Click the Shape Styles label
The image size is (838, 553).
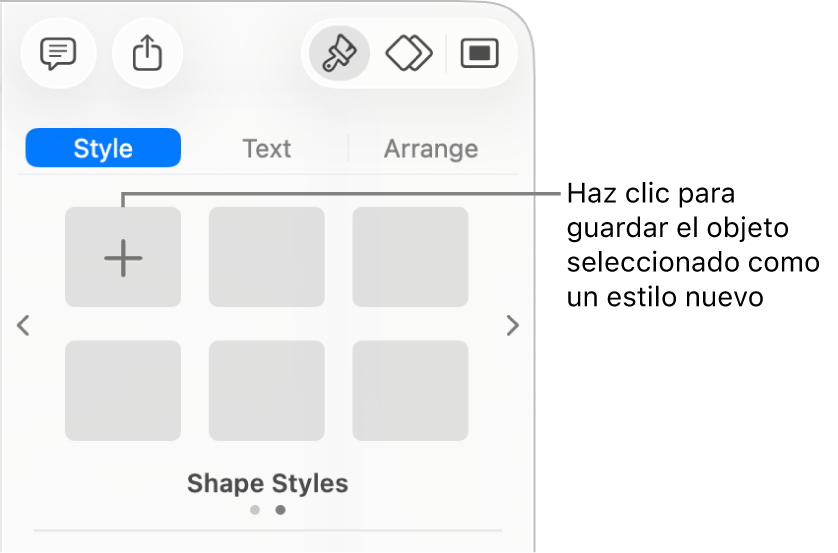(x=267, y=484)
